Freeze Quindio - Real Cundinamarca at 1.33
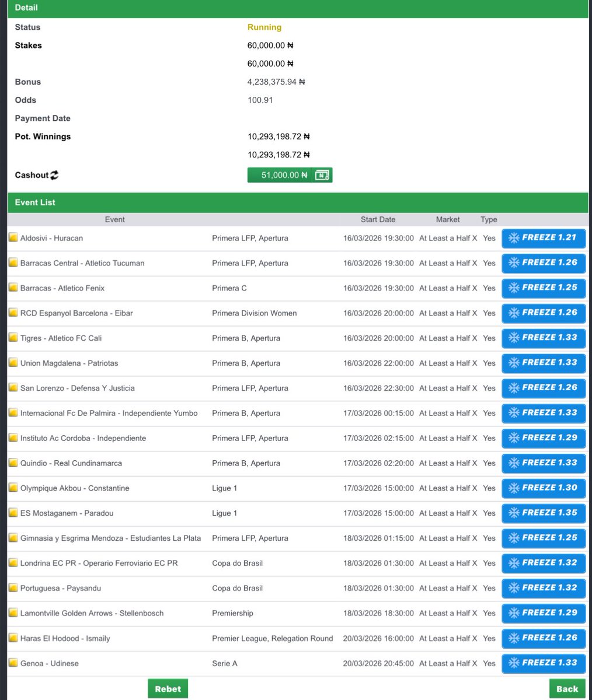This screenshot has width=592, height=700. coord(544,463)
